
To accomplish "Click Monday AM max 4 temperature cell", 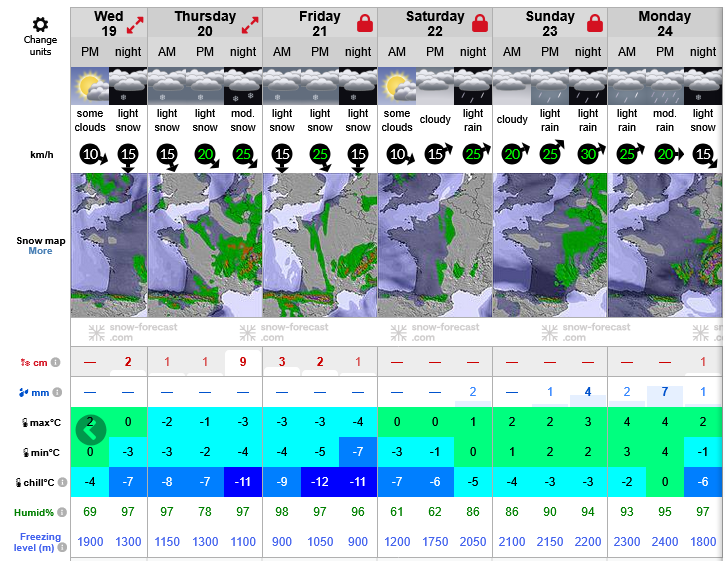I will 627,422.
